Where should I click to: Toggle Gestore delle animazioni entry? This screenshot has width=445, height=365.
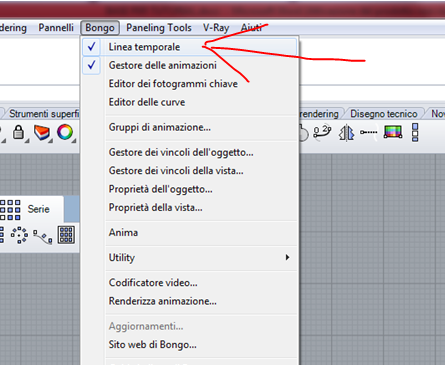[x=189, y=65]
